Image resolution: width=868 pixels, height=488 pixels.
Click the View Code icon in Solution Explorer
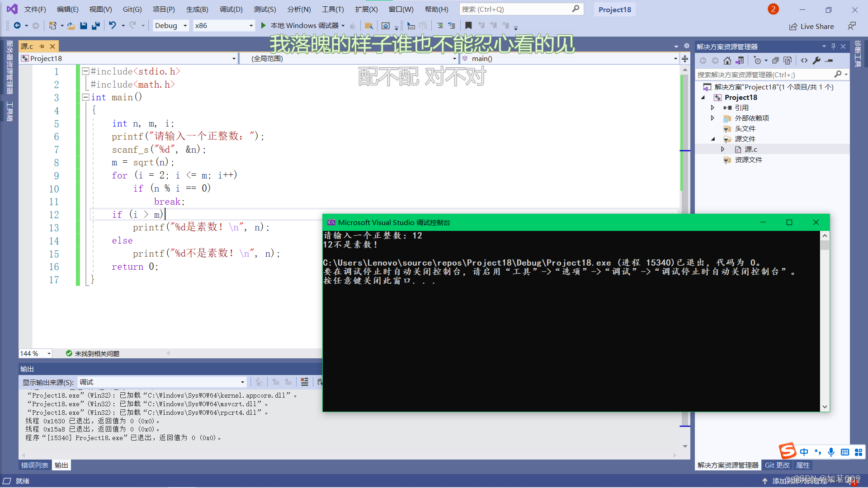click(804, 61)
